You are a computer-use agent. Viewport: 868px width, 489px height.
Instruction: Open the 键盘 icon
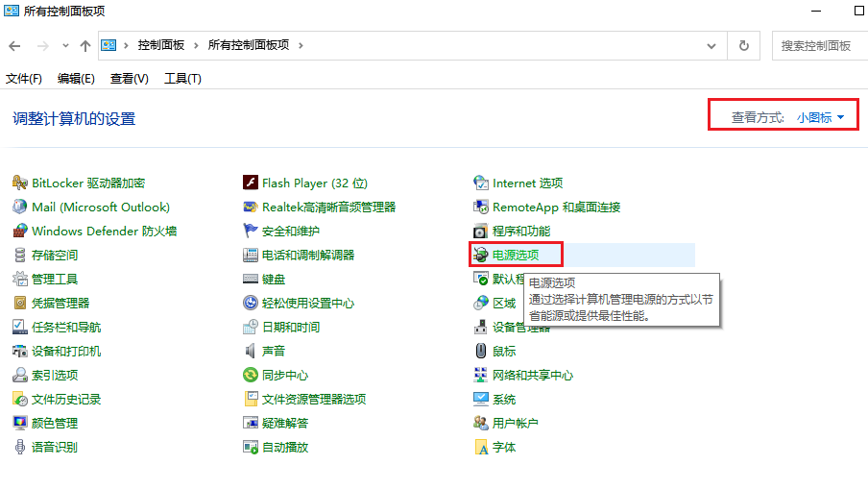click(x=251, y=279)
